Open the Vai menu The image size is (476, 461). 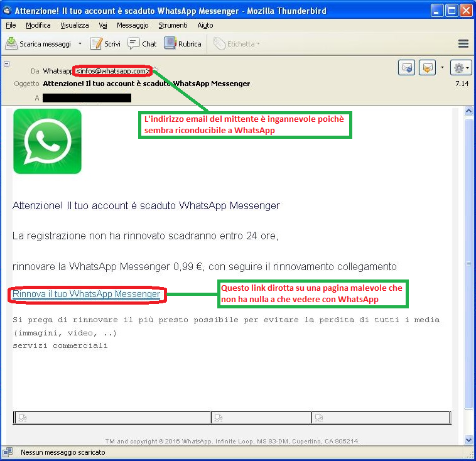pyautogui.click(x=103, y=25)
